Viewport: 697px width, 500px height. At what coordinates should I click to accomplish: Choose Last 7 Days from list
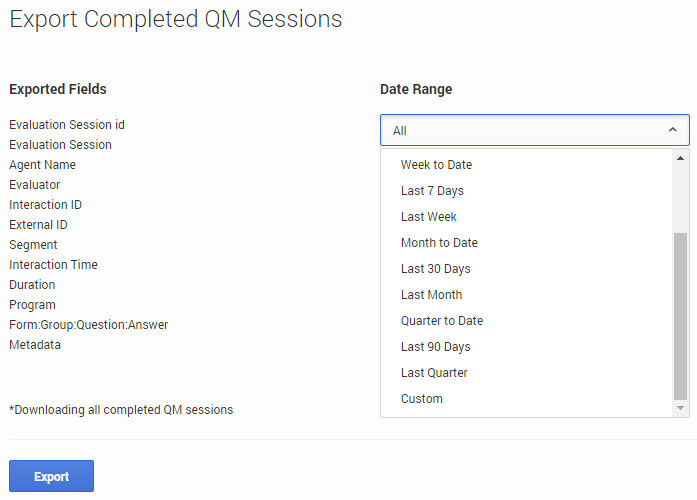pyautogui.click(x=432, y=191)
